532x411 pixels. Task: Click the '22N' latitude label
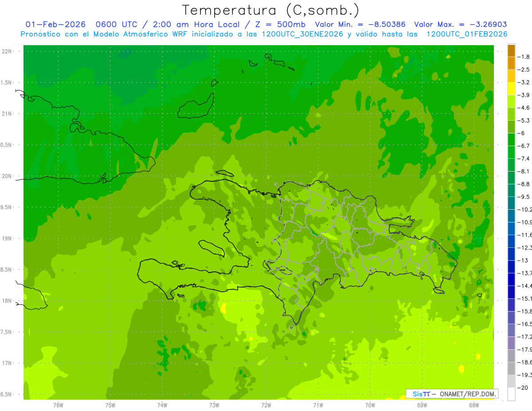point(7,51)
